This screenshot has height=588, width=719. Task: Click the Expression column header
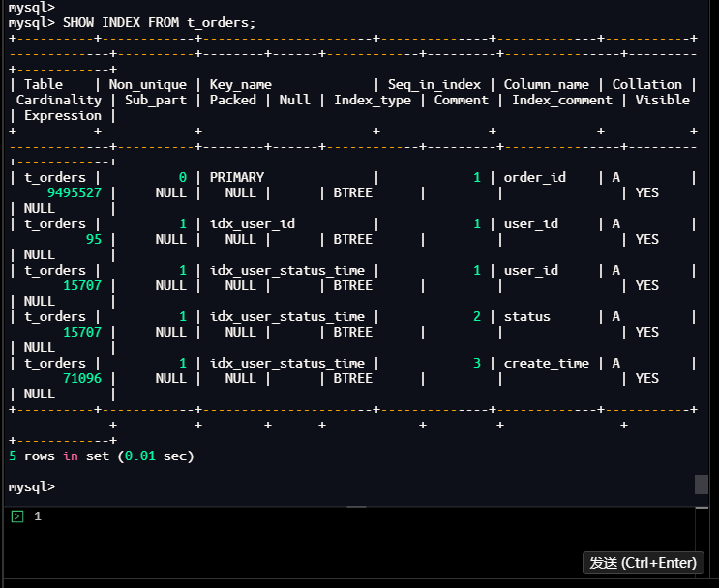[x=63, y=115]
